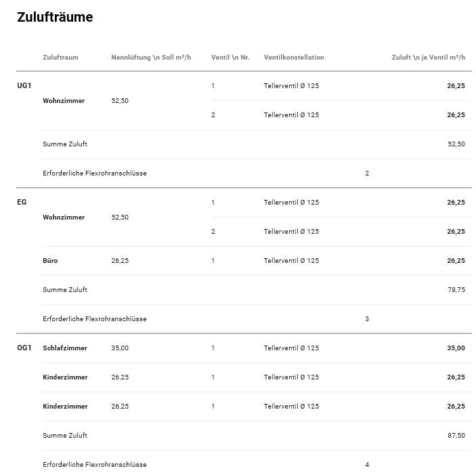Click the Zuluft je Ventil column header
476x475 pixels.
tap(428, 58)
